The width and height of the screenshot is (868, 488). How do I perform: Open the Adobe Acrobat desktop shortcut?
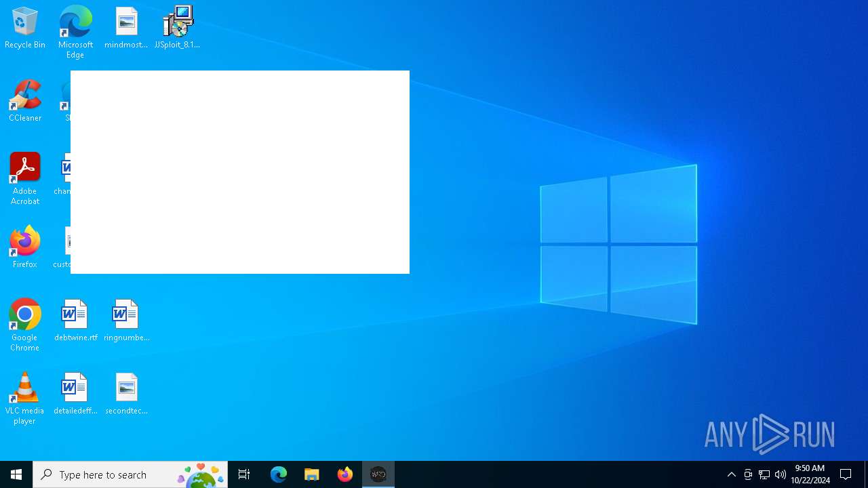[25, 179]
